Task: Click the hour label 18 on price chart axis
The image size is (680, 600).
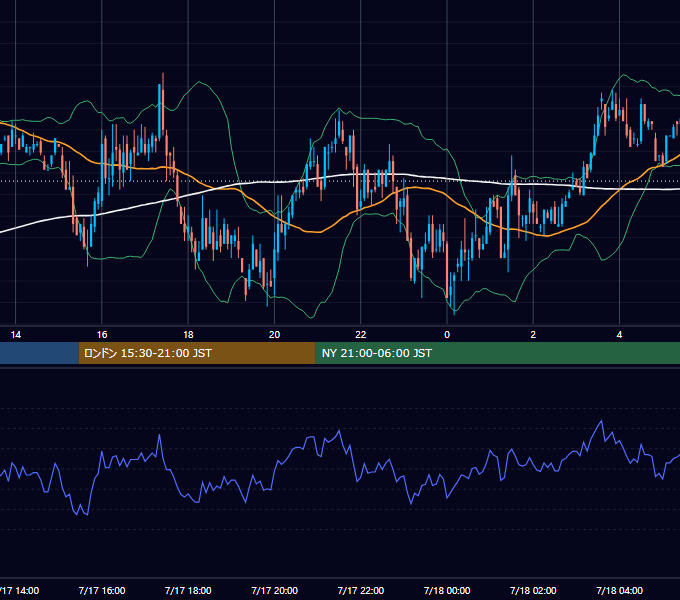Action: (x=188, y=335)
